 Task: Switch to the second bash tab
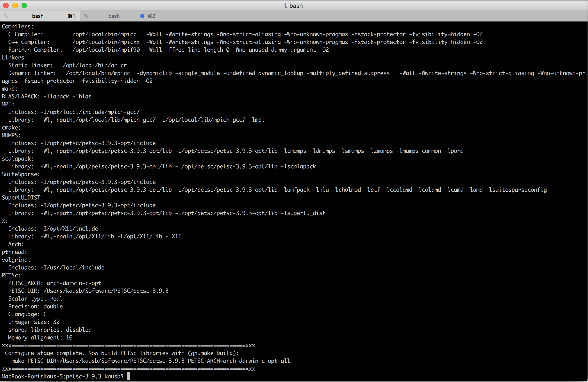coord(120,16)
